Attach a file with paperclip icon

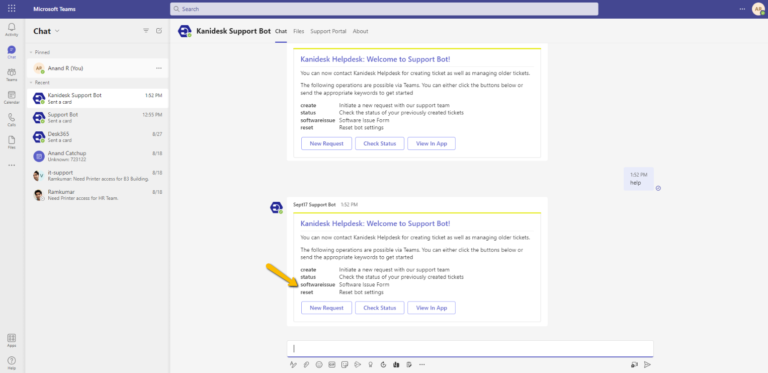pos(306,364)
